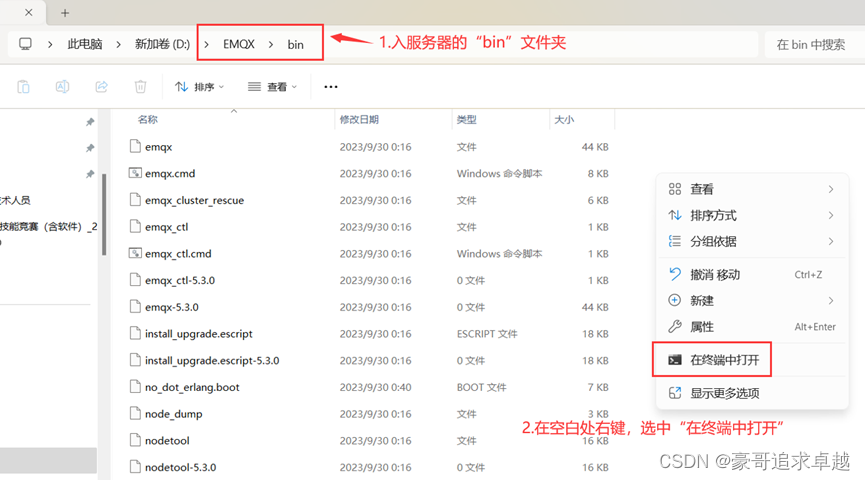Click the wrench icon beside 属性

[675, 327]
